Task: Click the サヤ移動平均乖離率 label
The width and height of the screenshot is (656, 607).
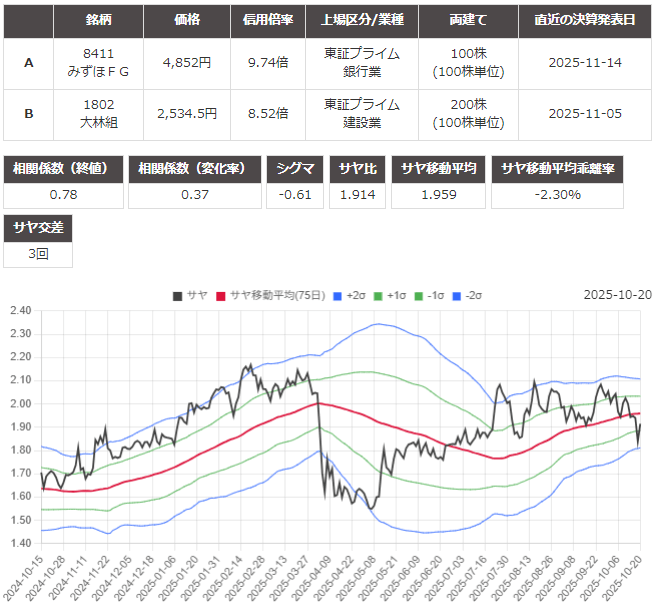Action: coord(558,168)
